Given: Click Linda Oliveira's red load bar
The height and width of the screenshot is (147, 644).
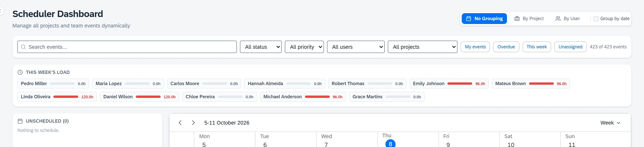Looking at the screenshot, I should pos(66,97).
